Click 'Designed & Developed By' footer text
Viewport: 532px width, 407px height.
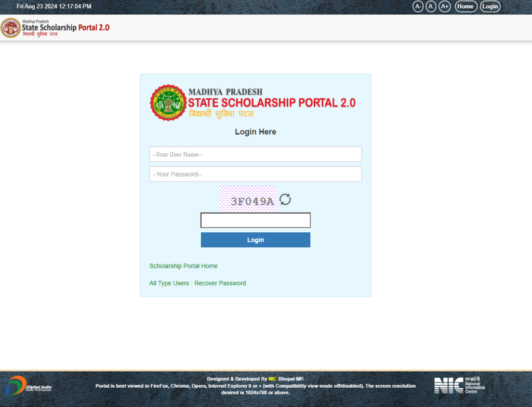coord(237,379)
